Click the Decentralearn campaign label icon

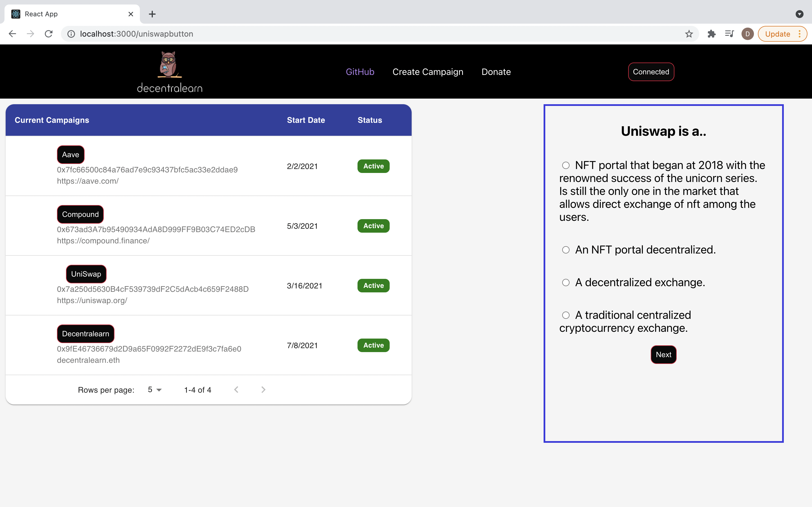coord(85,333)
